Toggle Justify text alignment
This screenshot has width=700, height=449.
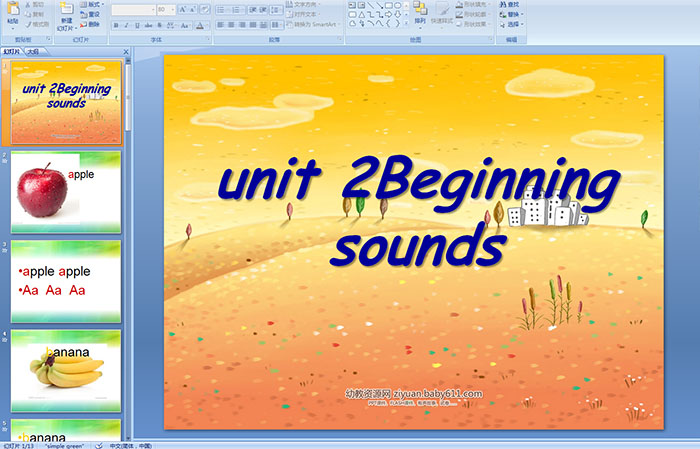click(x=253, y=25)
